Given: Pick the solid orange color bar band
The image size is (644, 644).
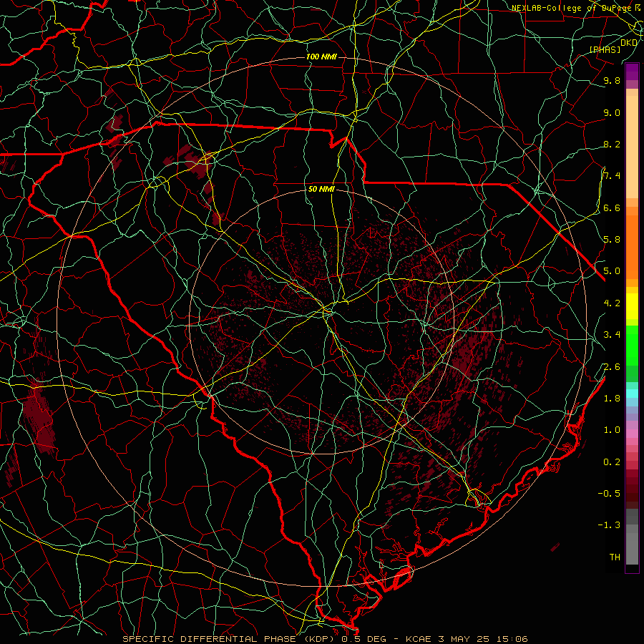Looking at the screenshot, I should pos(632,247).
